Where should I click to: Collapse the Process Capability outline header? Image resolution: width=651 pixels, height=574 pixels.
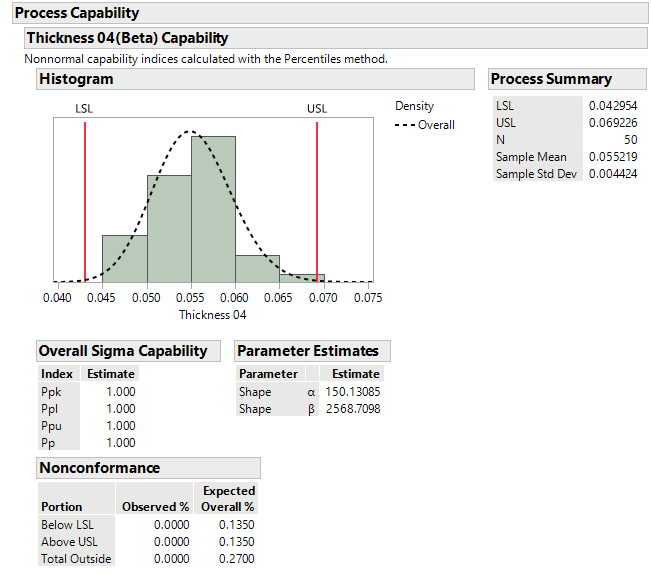point(330,13)
